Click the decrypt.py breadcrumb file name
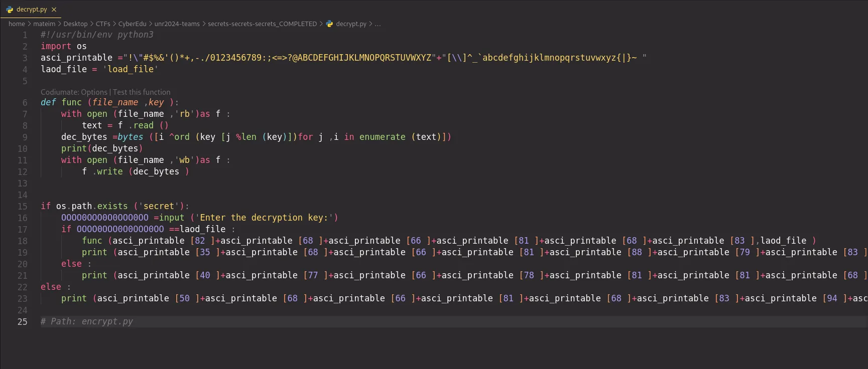The image size is (868, 369). coord(351,24)
